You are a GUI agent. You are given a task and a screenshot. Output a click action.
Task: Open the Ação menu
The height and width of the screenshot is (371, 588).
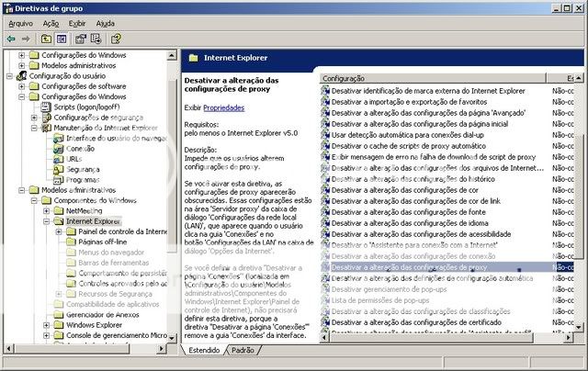point(51,24)
